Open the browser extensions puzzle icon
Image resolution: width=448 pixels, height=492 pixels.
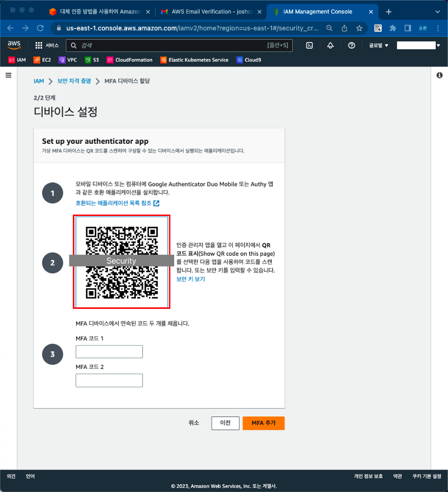(393, 28)
